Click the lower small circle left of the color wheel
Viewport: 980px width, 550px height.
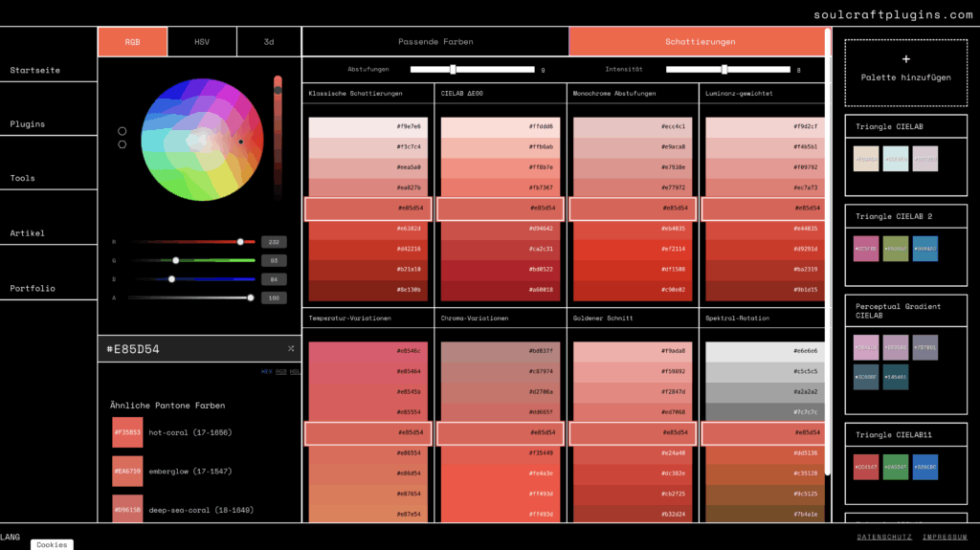122,144
